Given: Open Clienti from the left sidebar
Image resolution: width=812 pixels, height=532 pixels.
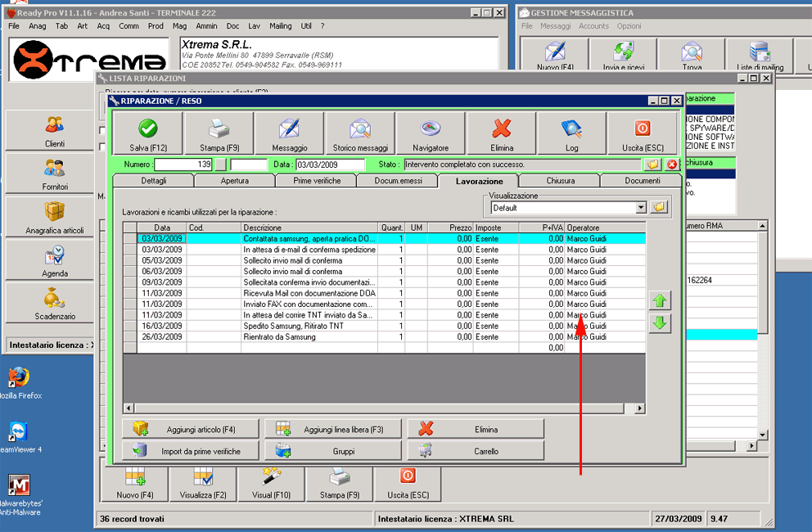Looking at the screenshot, I should [54, 130].
